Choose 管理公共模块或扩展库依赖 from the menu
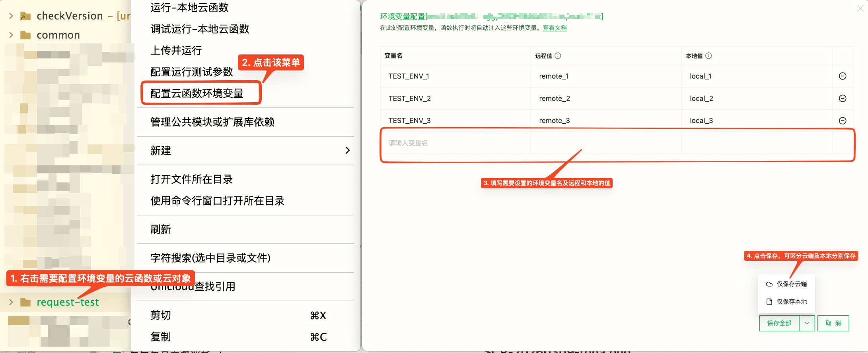The height and width of the screenshot is (353, 868). tap(212, 122)
